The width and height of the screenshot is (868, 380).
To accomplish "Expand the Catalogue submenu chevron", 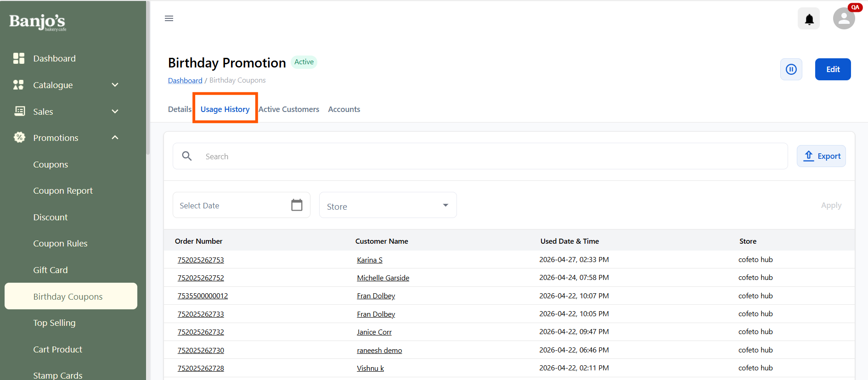I will 115,85.
